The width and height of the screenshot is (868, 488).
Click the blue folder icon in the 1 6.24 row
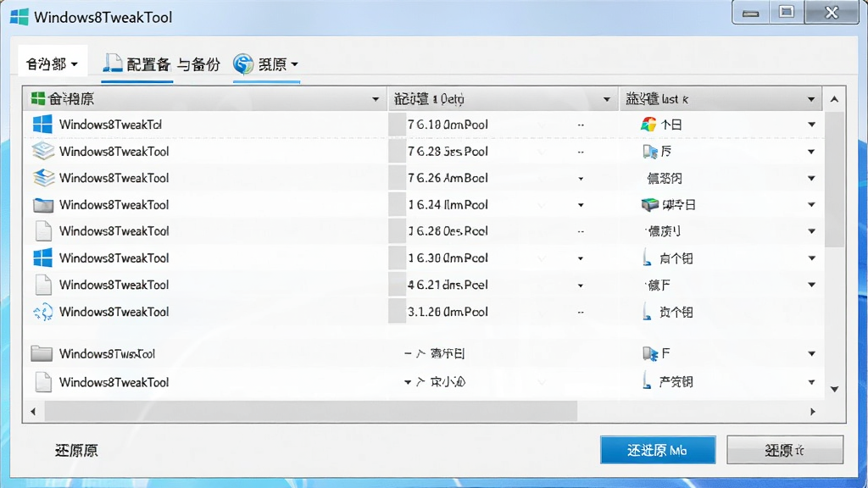(42, 205)
